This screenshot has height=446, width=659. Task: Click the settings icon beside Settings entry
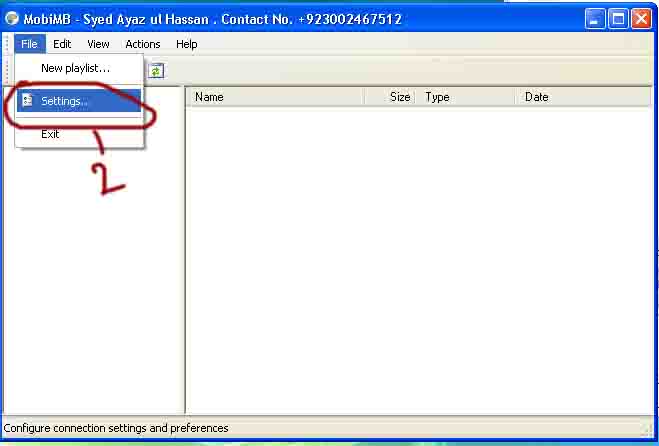[x=27, y=100]
